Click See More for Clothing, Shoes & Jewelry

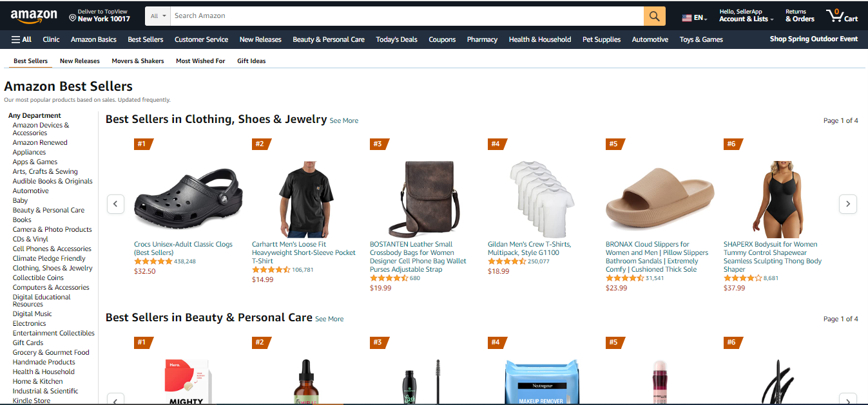(x=344, y=120)
